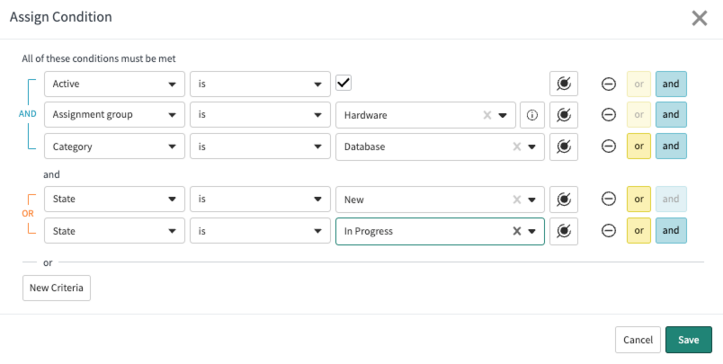
Task: Open the Category field dropdown
Action: (x=114, y=147)
